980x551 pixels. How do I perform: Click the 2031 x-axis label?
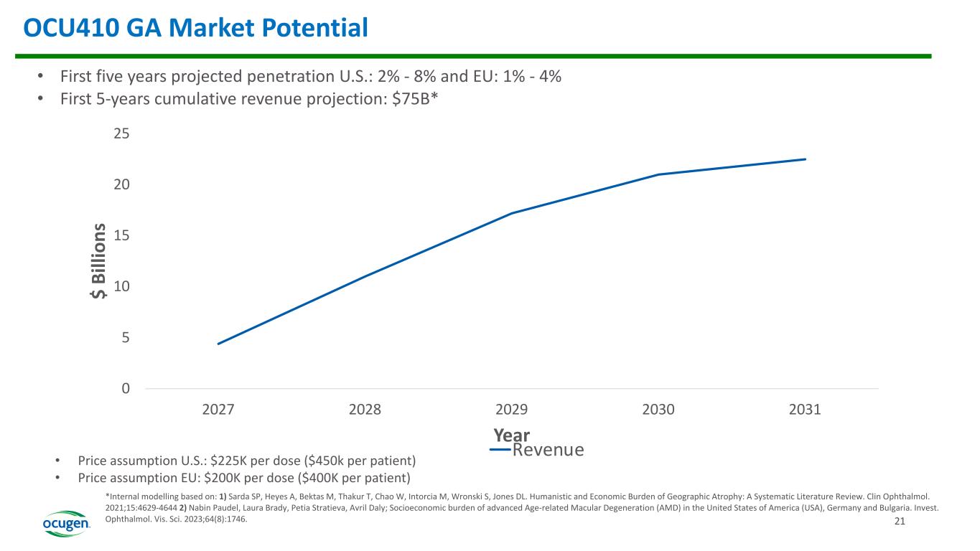[805, 410]
